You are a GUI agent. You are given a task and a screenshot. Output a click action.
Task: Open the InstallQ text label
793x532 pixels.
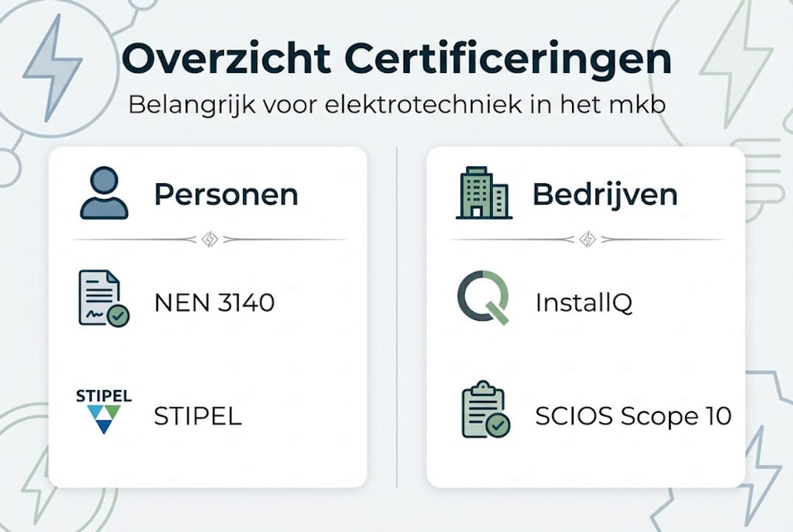tap(584, 303)
